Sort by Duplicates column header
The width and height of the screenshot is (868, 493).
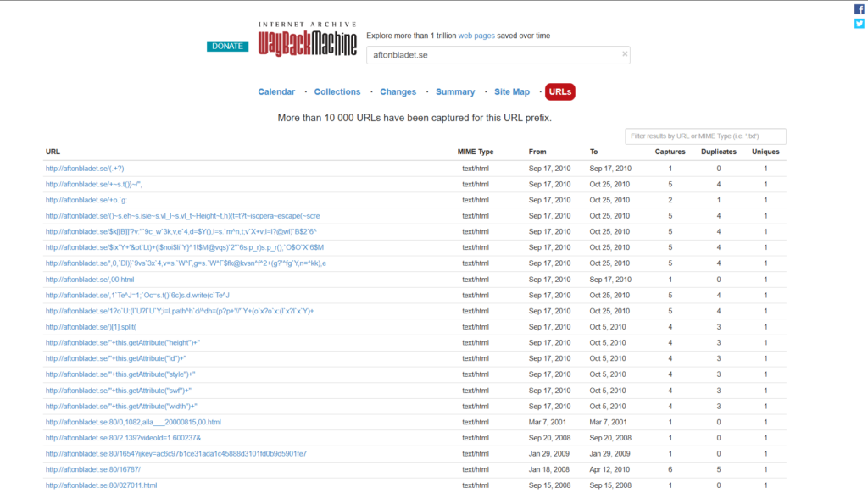pos(719,152)
